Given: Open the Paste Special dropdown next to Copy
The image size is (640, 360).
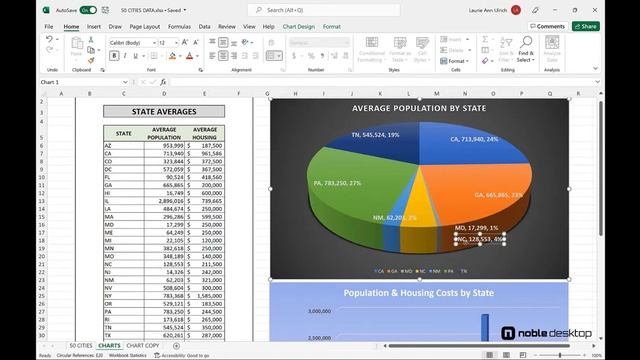Looking at the screenshot, I should tap(99, 50).
